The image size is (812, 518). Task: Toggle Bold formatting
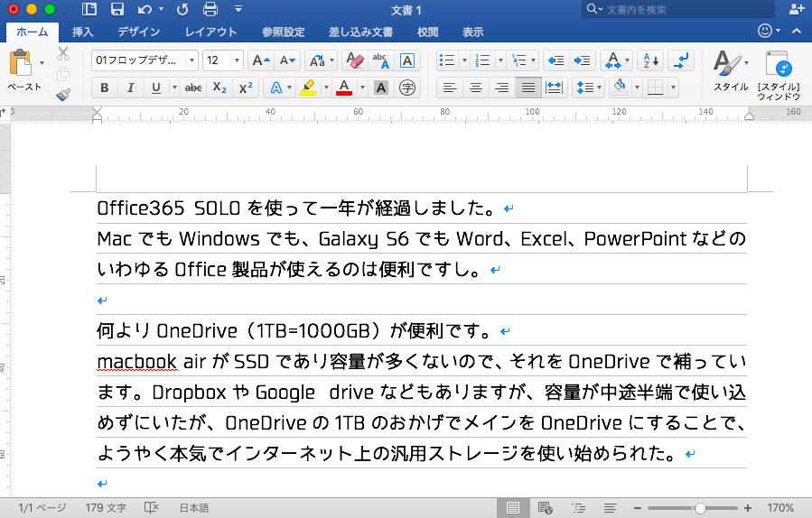(x=105, y=88)
